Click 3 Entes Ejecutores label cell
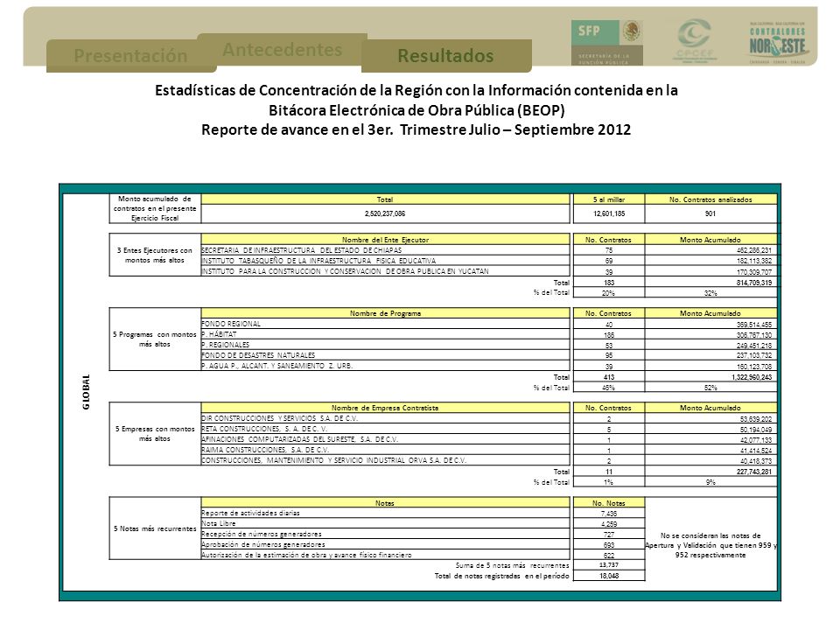This screenshot has height=630, width=840. [x=155, y=255]
